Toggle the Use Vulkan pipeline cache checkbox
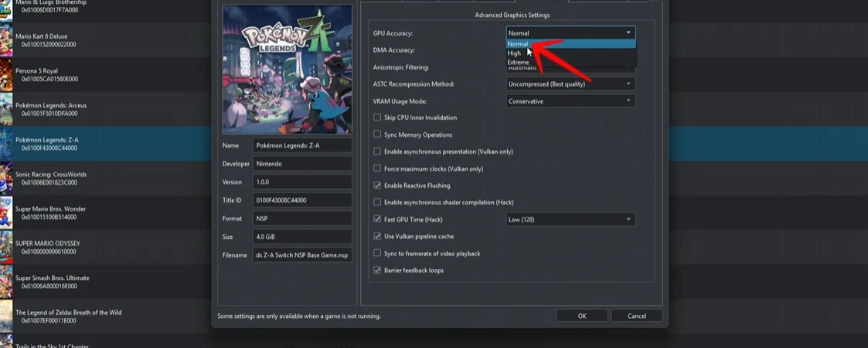Screen dimensions: 868x348 click(x=377, y=236)
